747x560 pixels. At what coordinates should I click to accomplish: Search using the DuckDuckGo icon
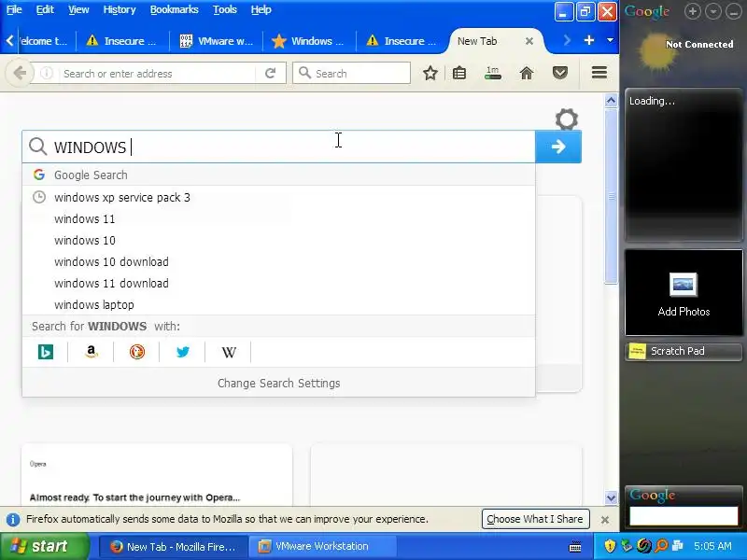tap(136, 352)
